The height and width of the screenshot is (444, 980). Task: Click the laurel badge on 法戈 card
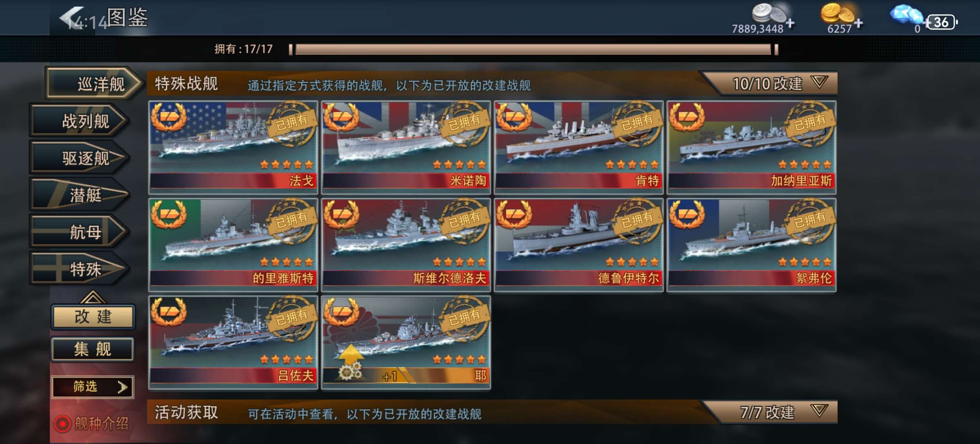[169, 116]
